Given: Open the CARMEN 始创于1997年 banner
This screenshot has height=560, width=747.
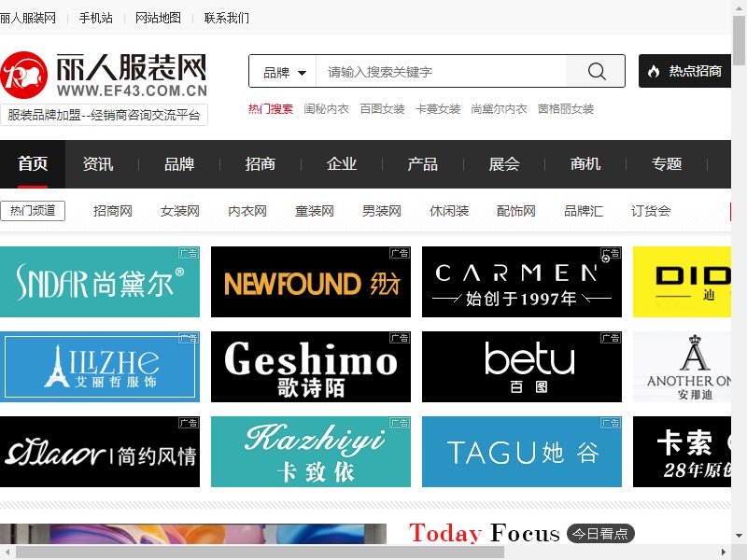Looking at the screenshot, I should 522,282.
